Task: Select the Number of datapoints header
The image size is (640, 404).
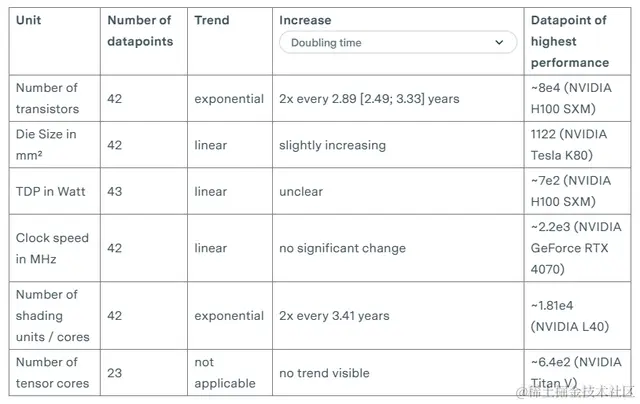Action: pyautogui.click(x=139, y=31)
